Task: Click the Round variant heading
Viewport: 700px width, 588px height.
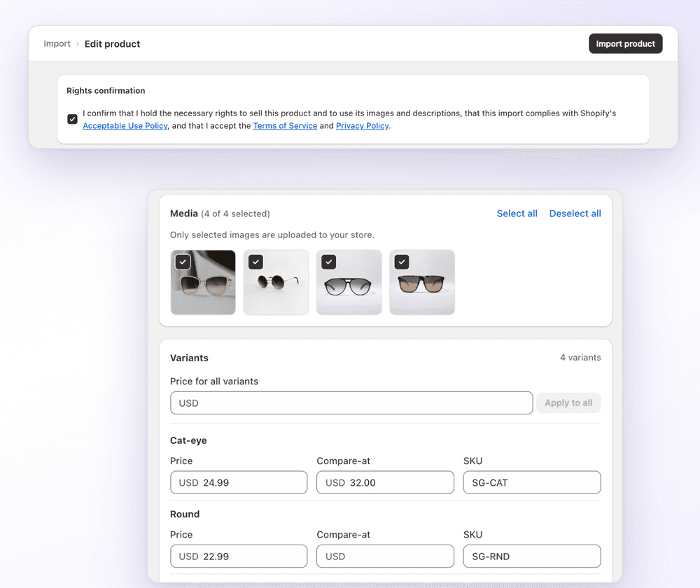Action: 185,514
